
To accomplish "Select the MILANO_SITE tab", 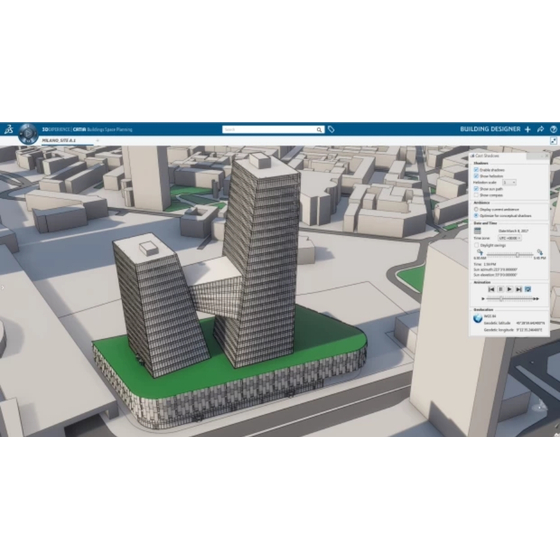I will [x=59, y=141].
